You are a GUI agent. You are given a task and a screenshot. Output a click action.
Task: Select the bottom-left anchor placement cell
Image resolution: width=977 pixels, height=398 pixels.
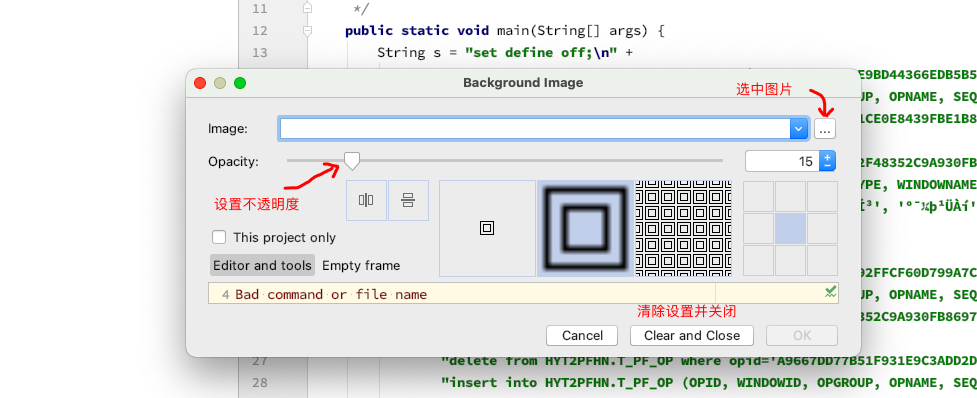click(758, 260)
